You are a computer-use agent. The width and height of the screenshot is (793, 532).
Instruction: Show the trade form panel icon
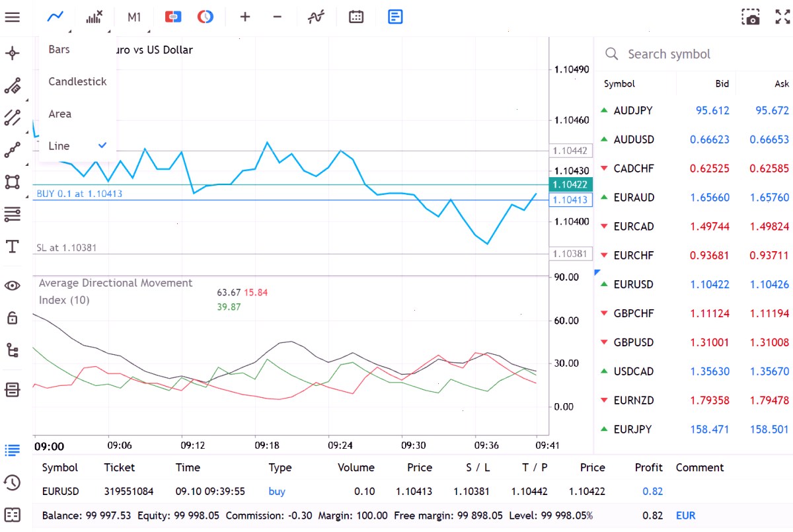tap(395, 17)
